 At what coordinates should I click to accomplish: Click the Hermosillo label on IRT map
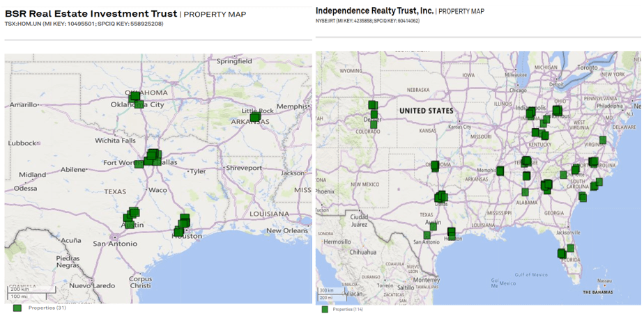click(x=338, y=242)
